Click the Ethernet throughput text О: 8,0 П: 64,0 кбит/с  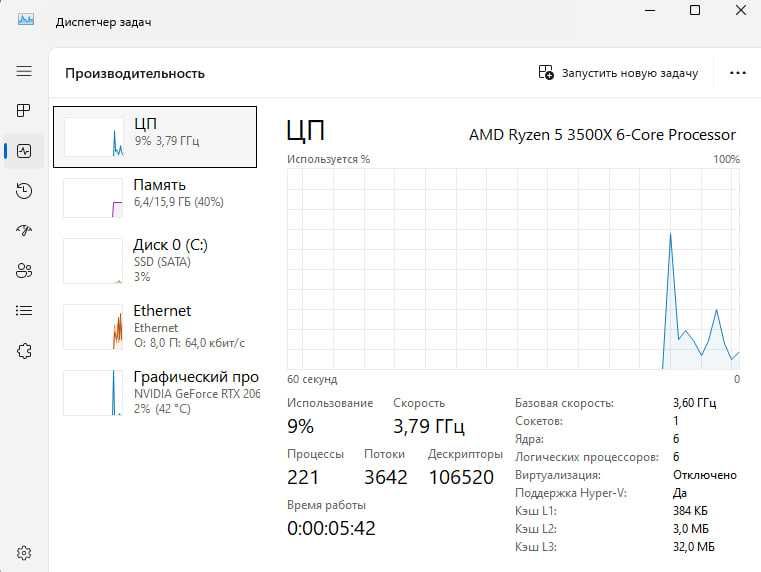pyautogui.click(x=189, y=343)
